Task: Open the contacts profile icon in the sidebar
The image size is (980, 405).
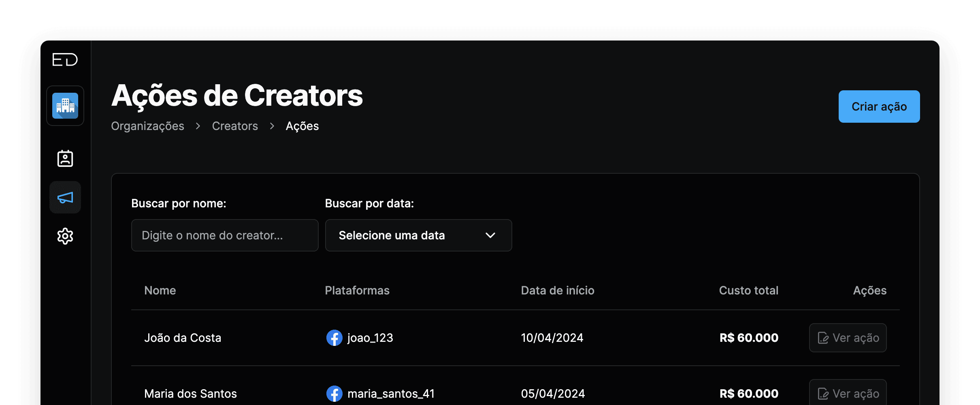Action: (65, 158)
